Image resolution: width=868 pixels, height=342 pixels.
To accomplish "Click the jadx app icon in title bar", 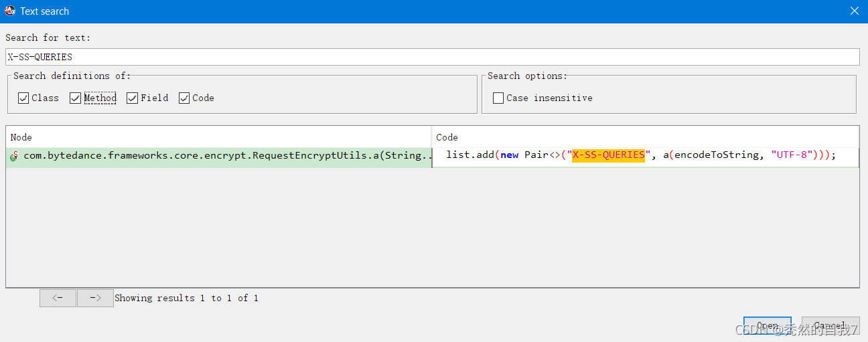I will coord(10,11).
